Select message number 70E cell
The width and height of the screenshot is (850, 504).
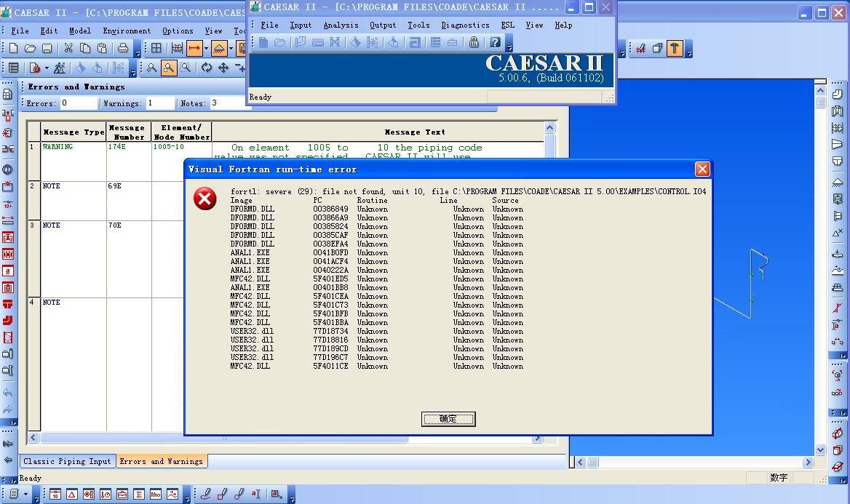point(129,259)
